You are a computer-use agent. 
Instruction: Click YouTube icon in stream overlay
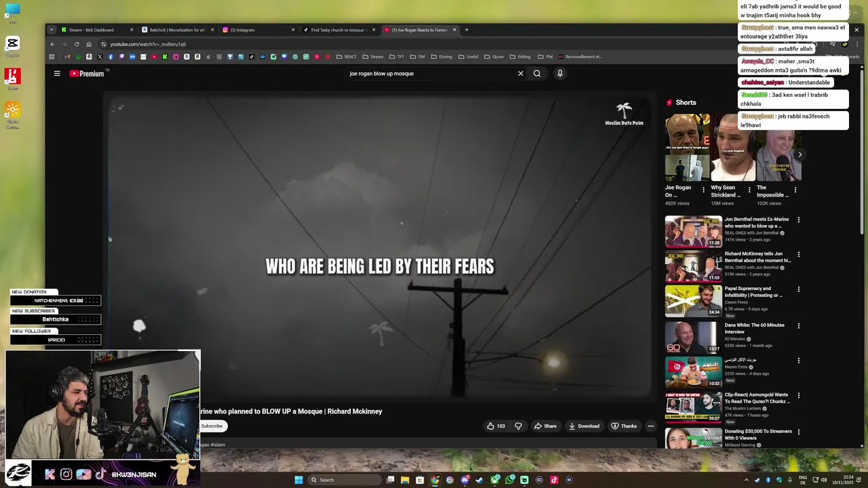pos(83,474)
